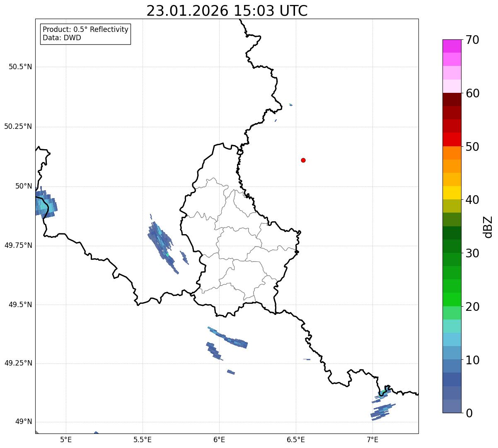This screenshot has height=448, width=498.
Task: Click the 50°N latitude label
Action: [23, 186]
